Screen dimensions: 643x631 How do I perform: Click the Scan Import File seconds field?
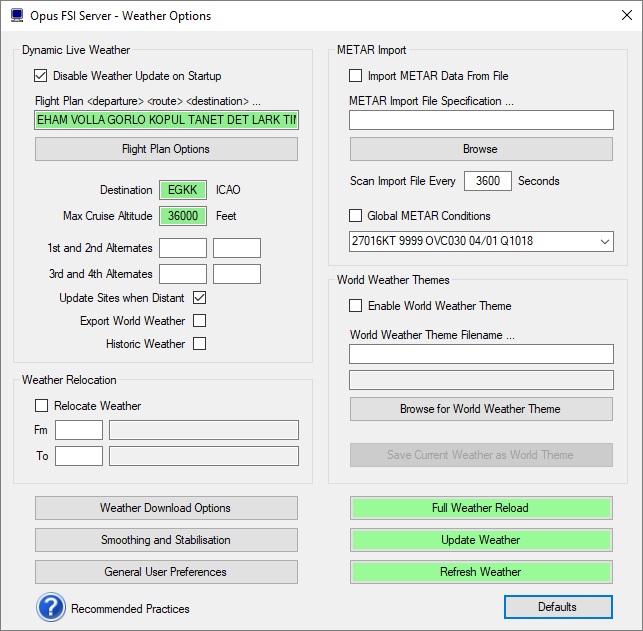(x=488, y=181)
